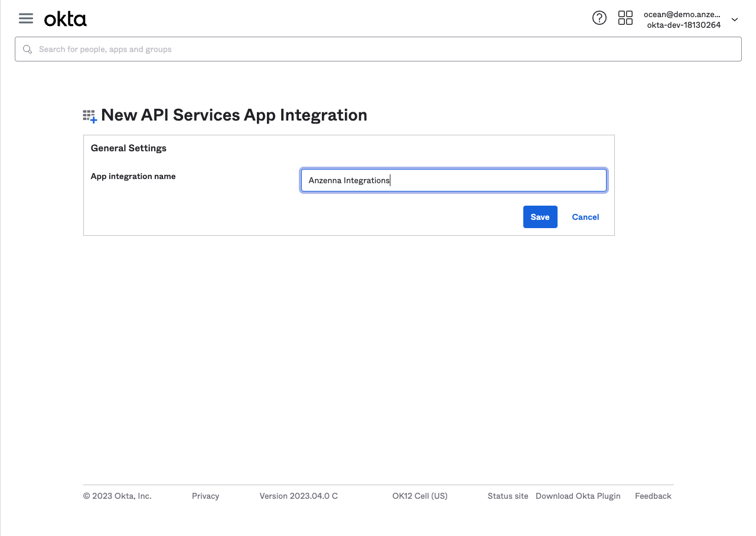Click the OK12 Cell (US) link
Viewport: 756px width, 536px height.
tap(419, 496)
